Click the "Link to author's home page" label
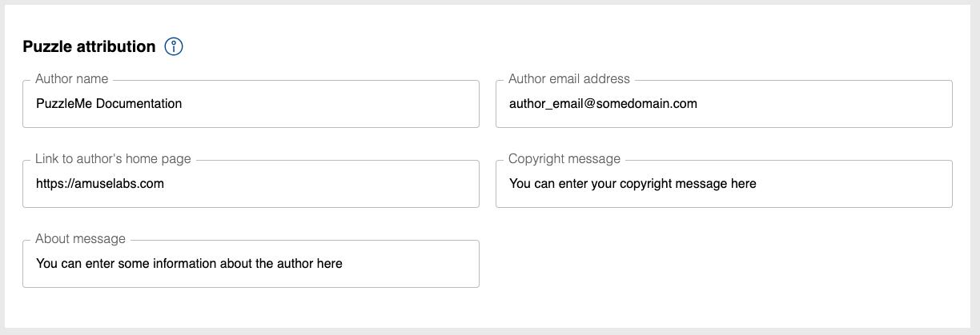The image size is (980, 335). (x=113, y=158)
